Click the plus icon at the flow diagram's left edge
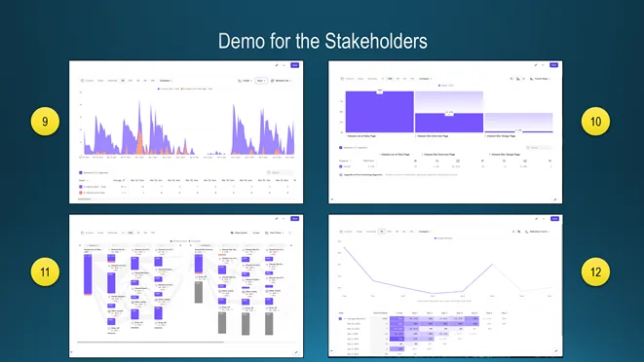Viewport: 644px width, 362px height. pos(80,245)
